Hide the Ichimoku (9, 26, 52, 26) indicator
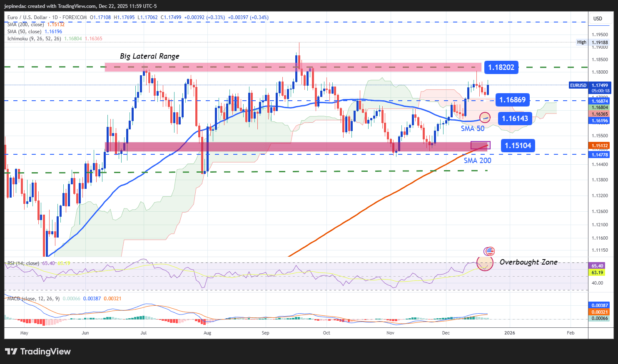Viewport: 618px width, 364px height. tap(35, 38)
